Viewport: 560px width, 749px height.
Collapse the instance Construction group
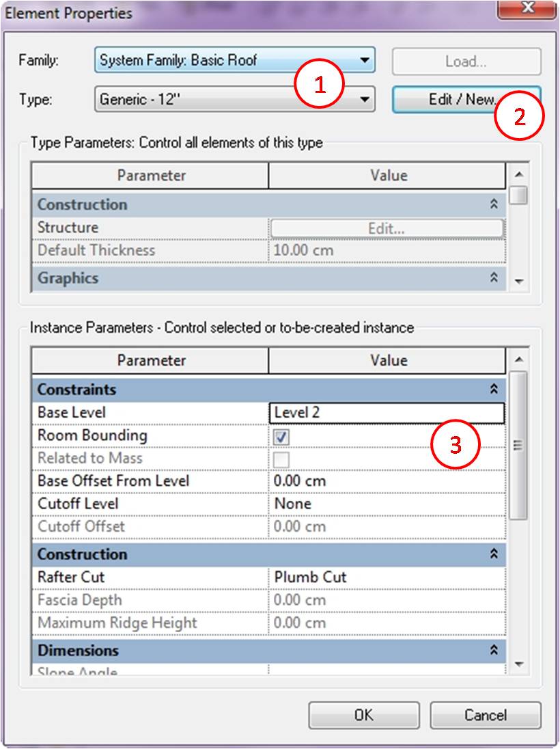pyautogui.click(x=494, y=554)
